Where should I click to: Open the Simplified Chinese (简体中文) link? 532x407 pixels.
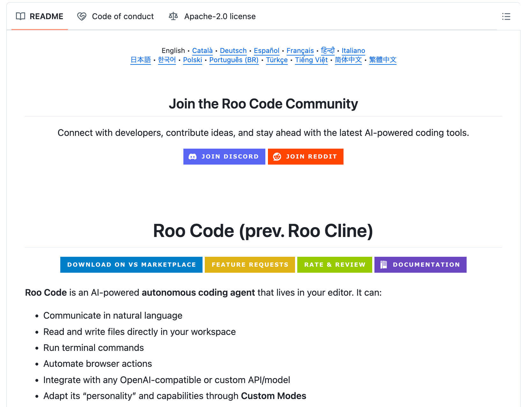348,60
